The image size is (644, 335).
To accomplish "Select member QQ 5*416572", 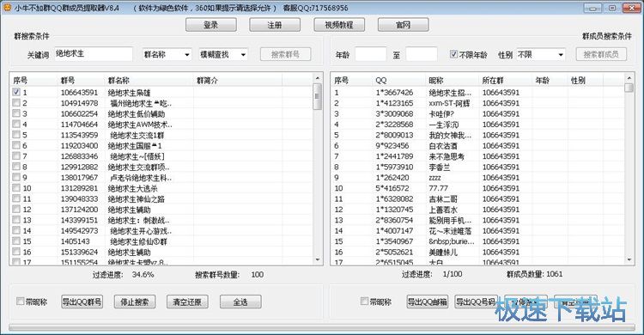I will tap(392, 188).
